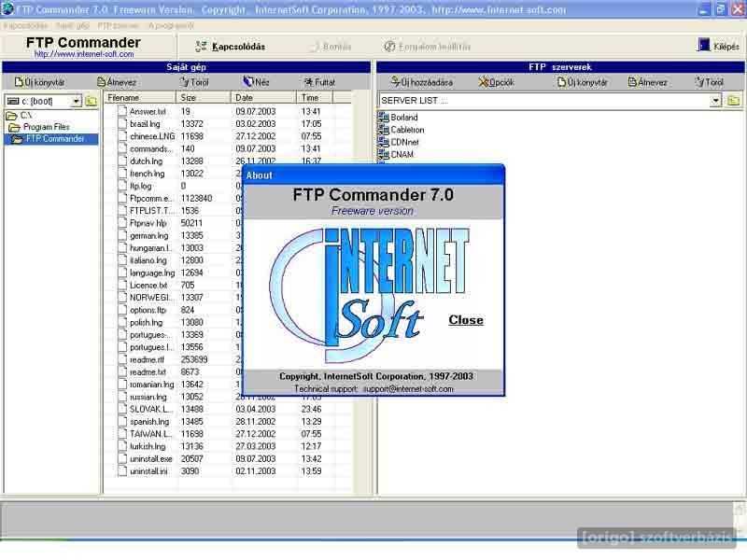Viewport: 747px width, 560px height.
Task: Open the Saját gép menu
Action: 73,25
